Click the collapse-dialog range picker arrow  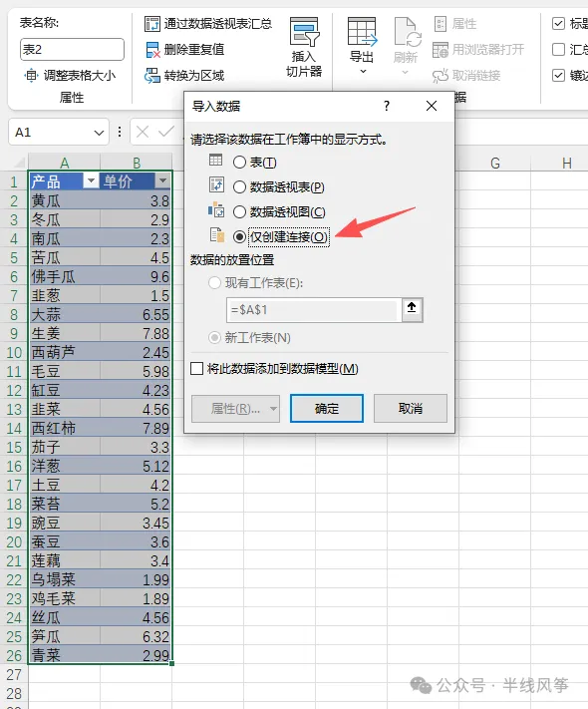[412, 309]
